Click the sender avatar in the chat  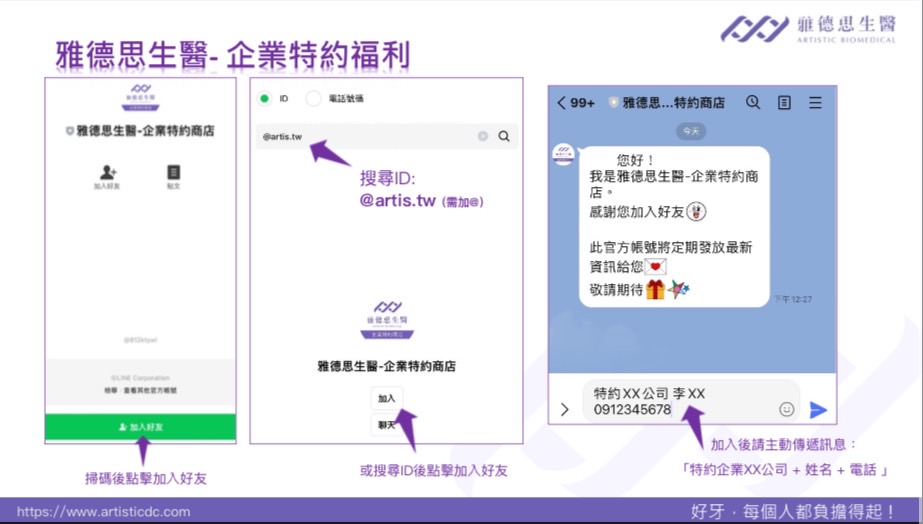563,154
